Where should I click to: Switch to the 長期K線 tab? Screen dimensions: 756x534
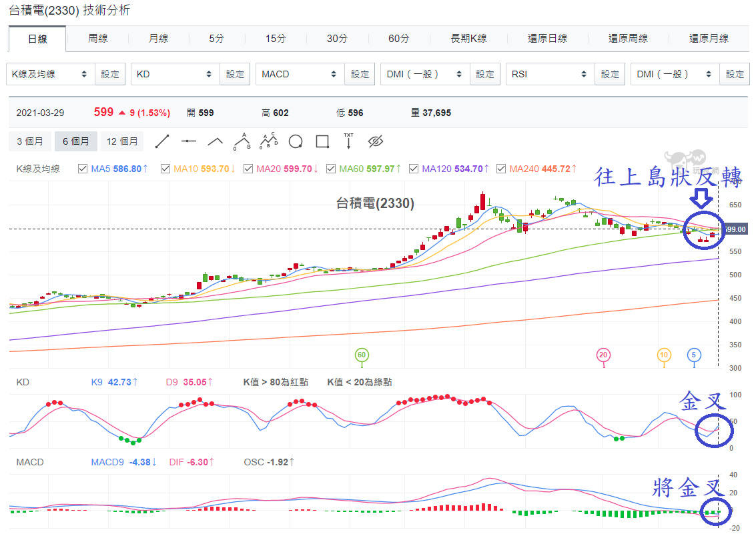point(468,39)
